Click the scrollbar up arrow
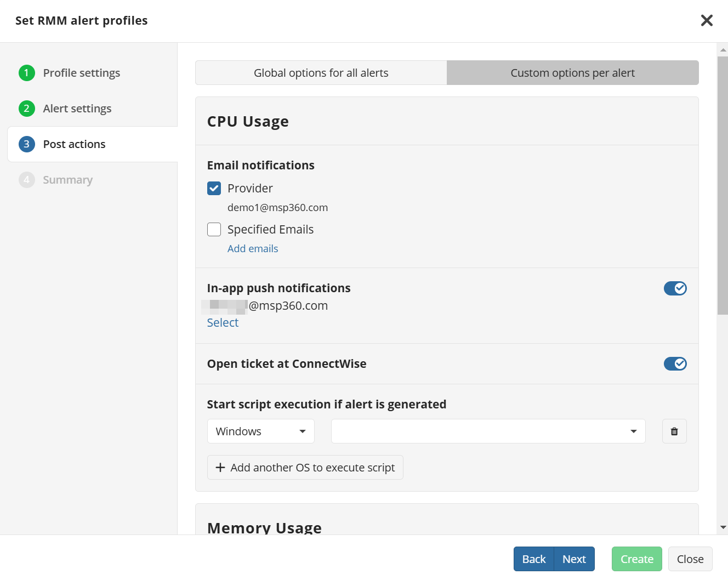The image size is (728, 580). pyautogui.click(x=723, y=50)
